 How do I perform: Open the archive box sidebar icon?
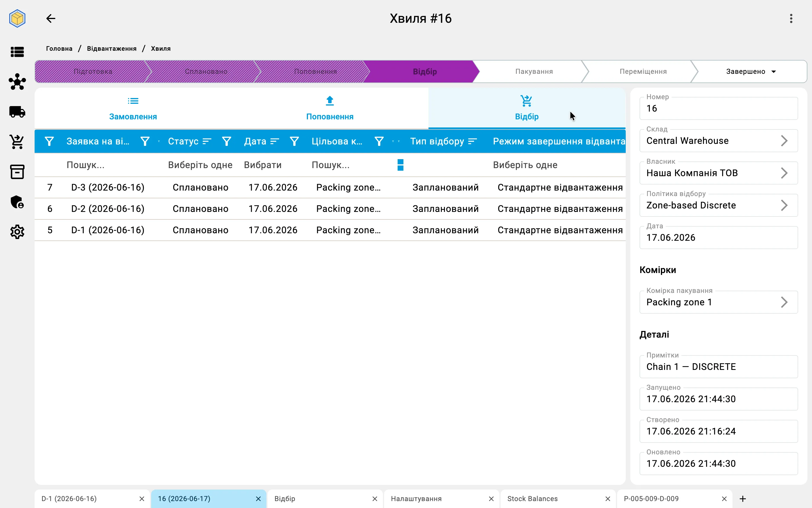[x=17, y=172]
